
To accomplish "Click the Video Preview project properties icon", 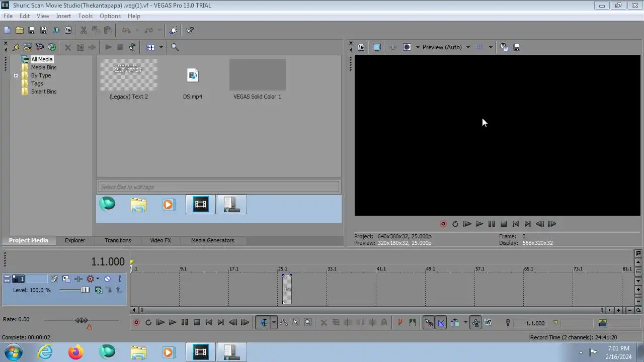I will 361,47.
